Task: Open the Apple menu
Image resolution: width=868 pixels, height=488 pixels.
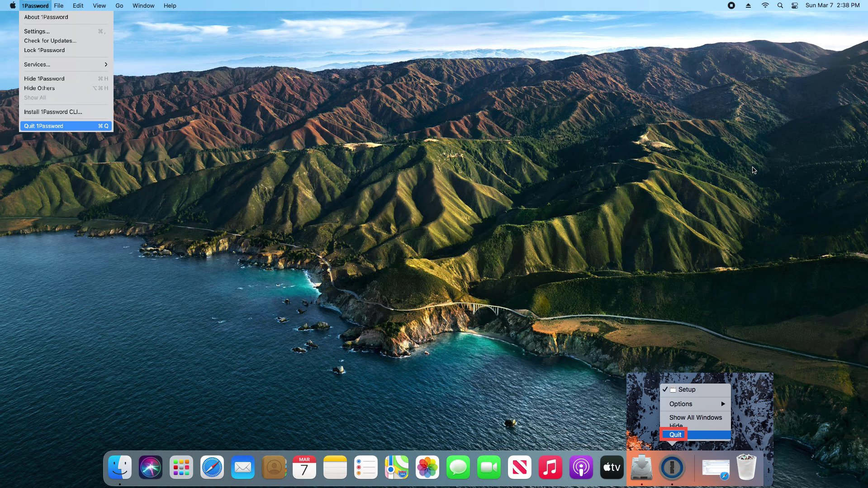Action: (x=13, y=5)
